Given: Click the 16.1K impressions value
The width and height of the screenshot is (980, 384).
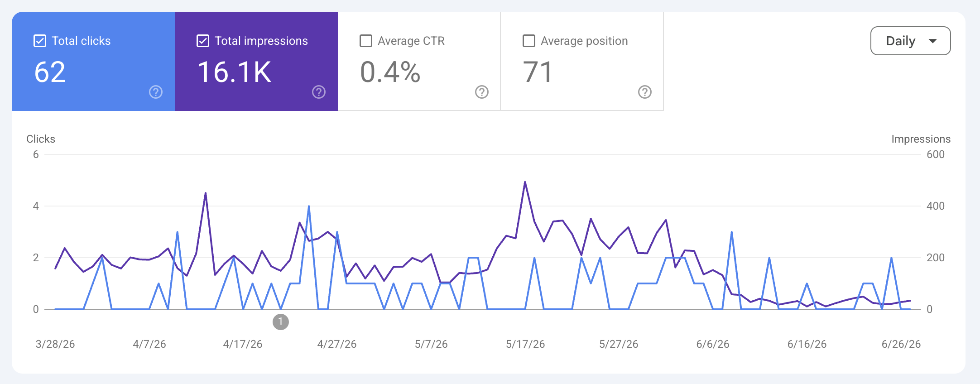Looking at the screenshot, I should click(x=235, y=72).
